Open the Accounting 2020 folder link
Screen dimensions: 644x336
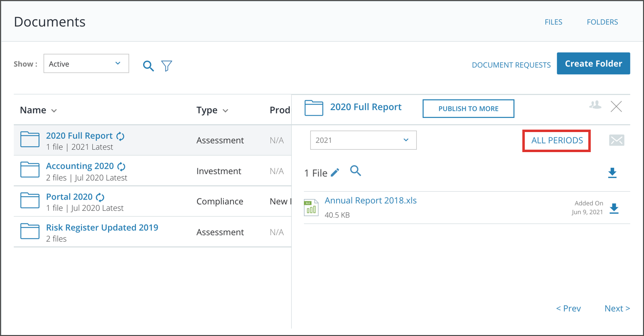pos(80,166)
